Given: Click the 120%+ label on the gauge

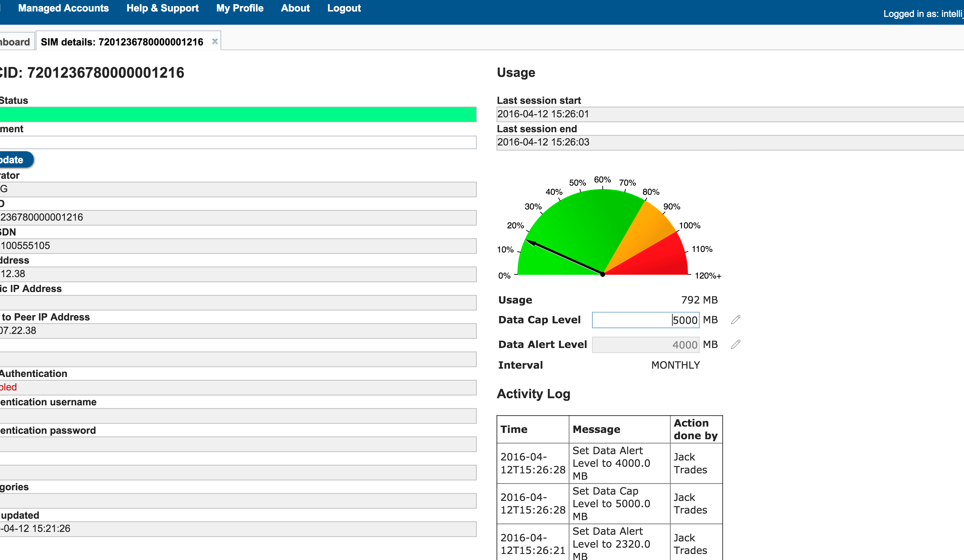Looking at the screenshot, I should point(708,276).
